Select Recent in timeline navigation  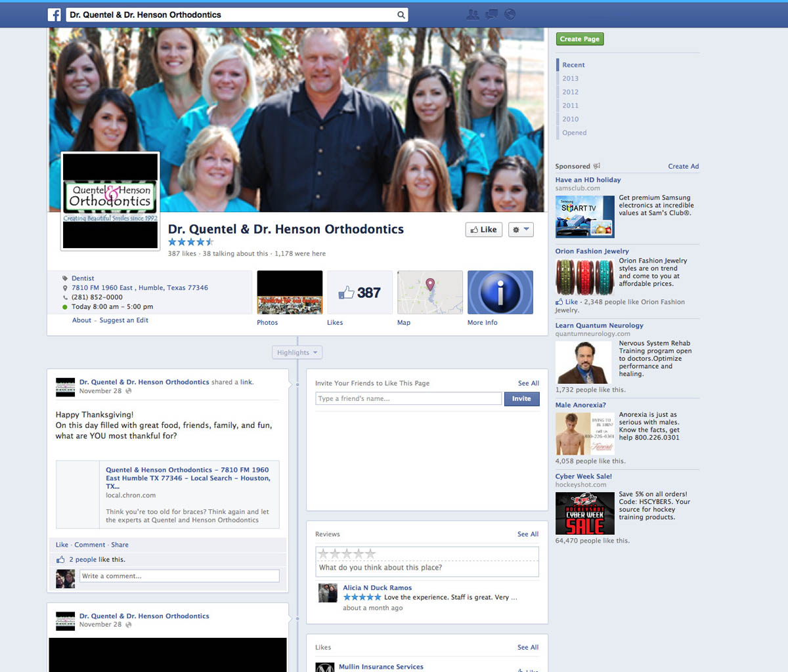click(573, 65)
